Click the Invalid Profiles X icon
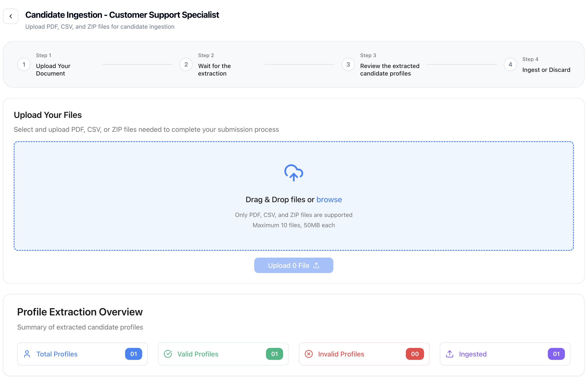The height and width of the screenshot is (380, 588). click(309, 354)
